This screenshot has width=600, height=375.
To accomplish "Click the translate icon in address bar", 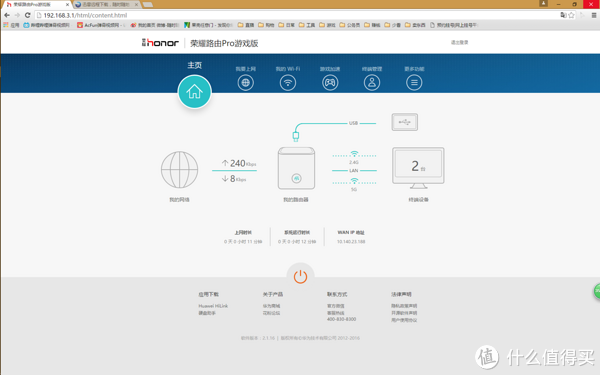I will (x=563, y=15).
